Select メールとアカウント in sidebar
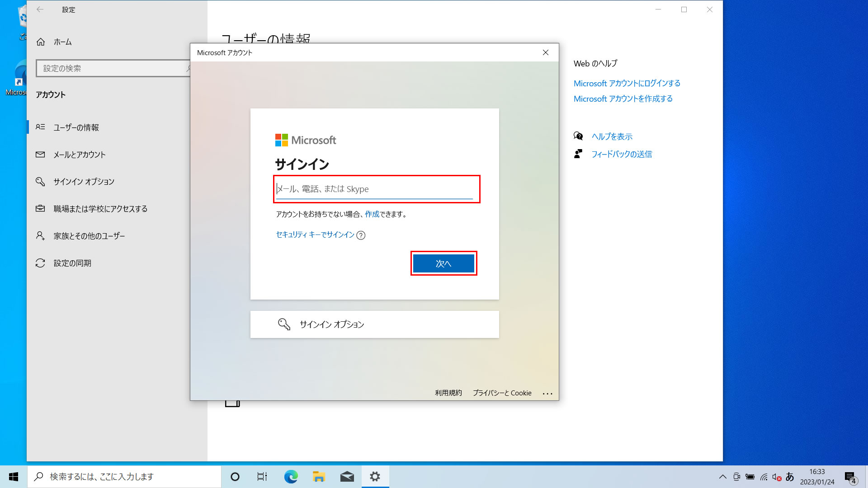The image size is (868, 488). tap(80, 155)
